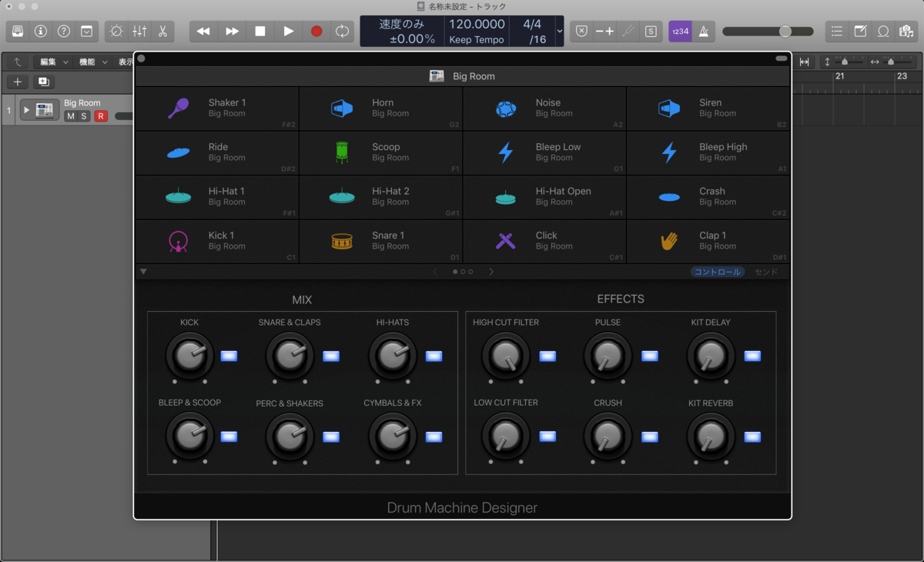Fast forward the playhead

[x=232, y=32]
